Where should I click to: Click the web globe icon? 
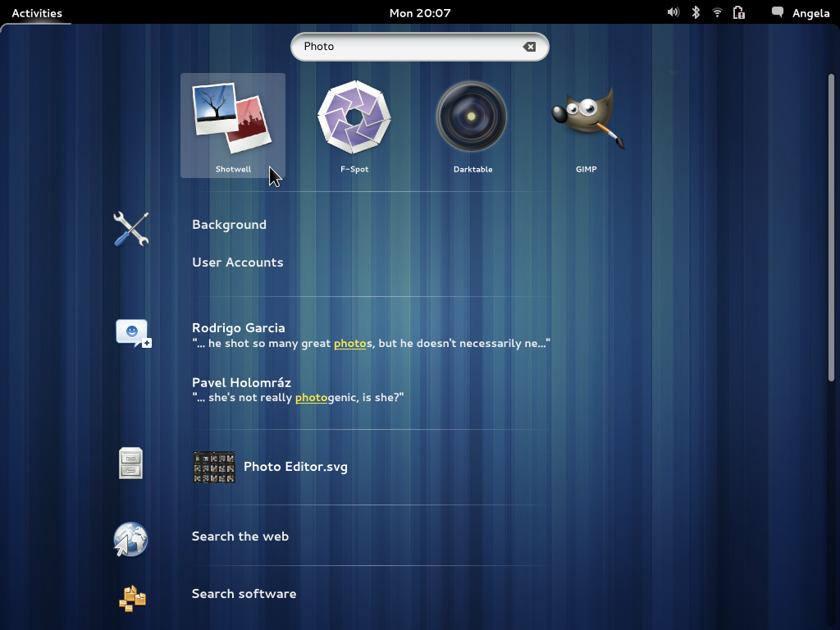130,539
